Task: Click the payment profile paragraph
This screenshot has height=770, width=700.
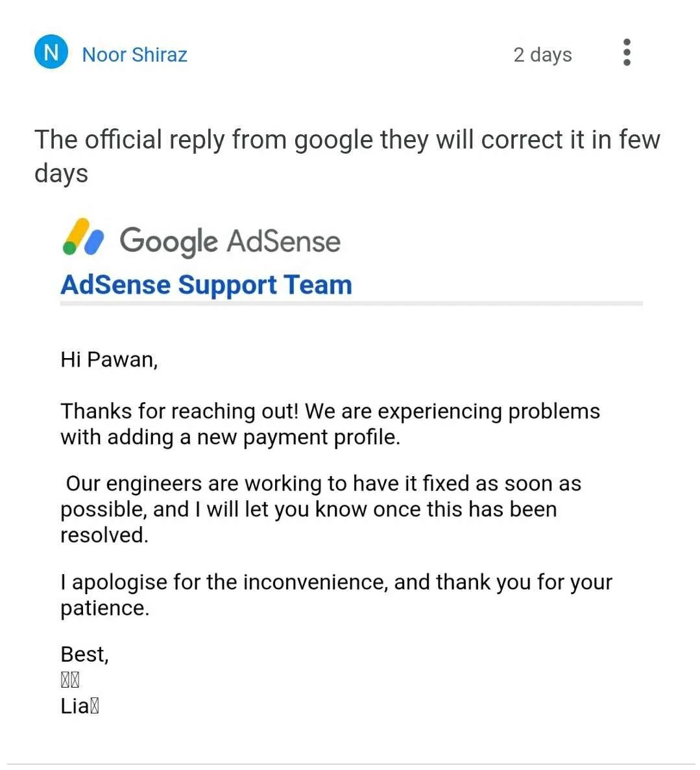Action: (x=330, y=424)
